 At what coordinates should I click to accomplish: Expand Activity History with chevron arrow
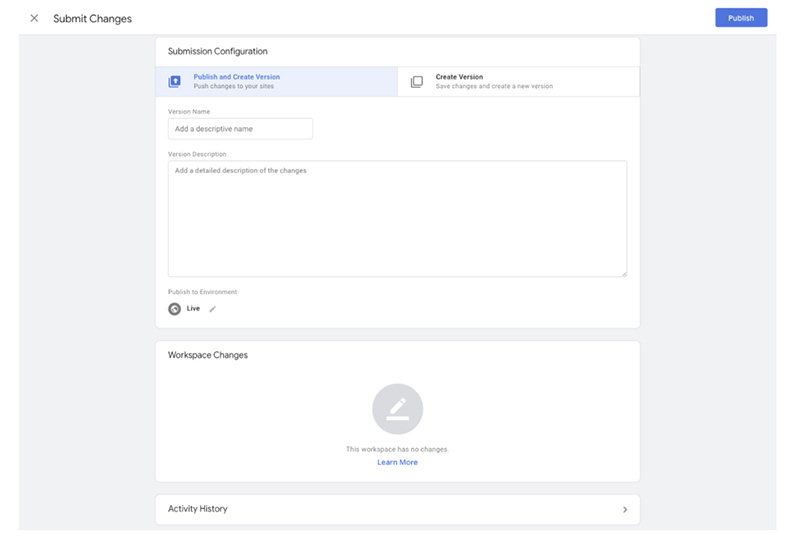pyautogui.click(x=625, y=509)
